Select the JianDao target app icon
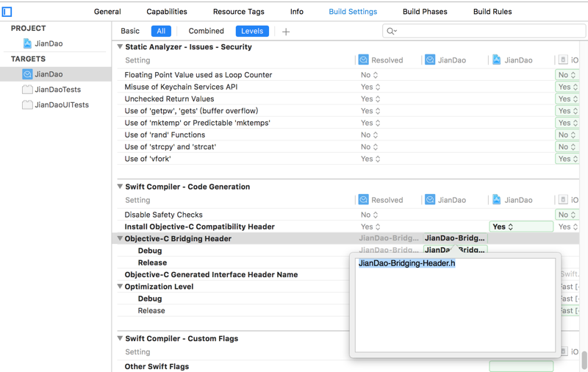This screenshot has height=372, width=588. (27, 74)
